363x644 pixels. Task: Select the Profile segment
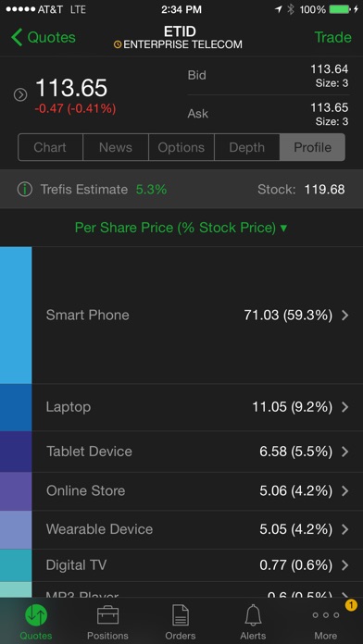312,147
